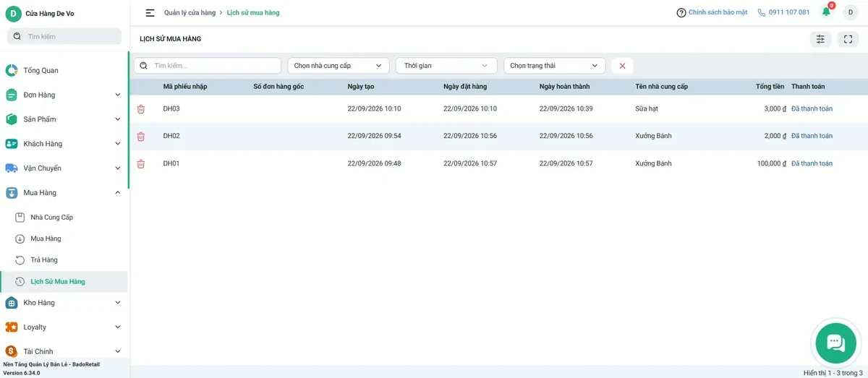Click Lịch sử mua hàng breadcrumb

(x=253, y=13)
